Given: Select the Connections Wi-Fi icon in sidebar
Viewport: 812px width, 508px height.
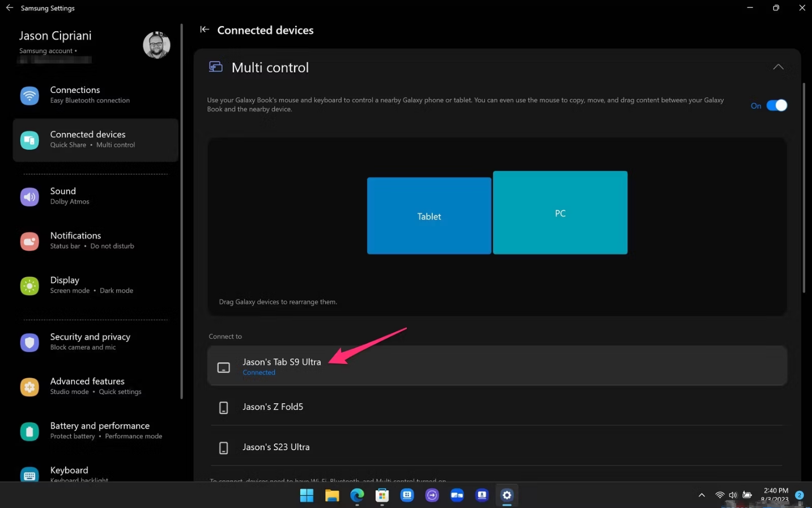Looking at the screenshot, I should (29, 95).
